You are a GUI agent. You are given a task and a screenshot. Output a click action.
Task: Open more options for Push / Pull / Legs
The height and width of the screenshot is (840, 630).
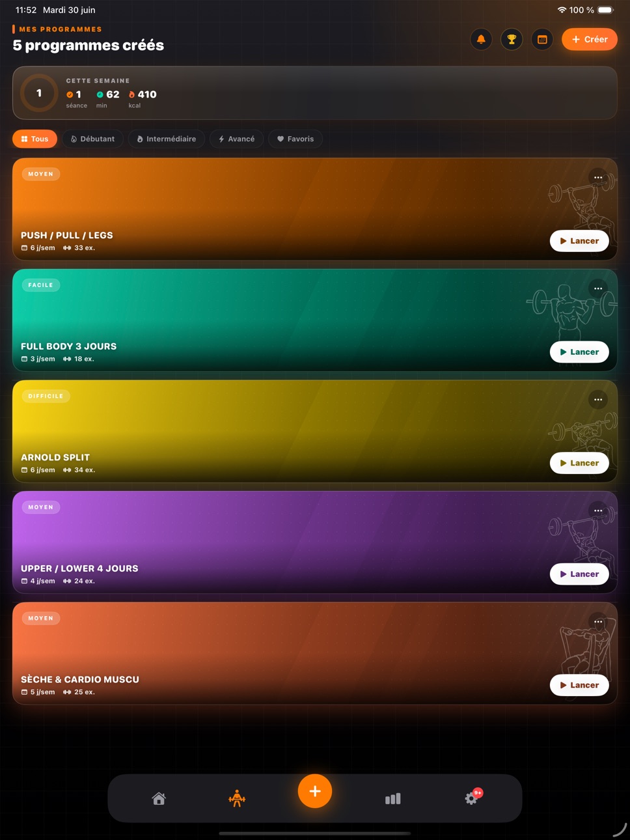point(598,178)
